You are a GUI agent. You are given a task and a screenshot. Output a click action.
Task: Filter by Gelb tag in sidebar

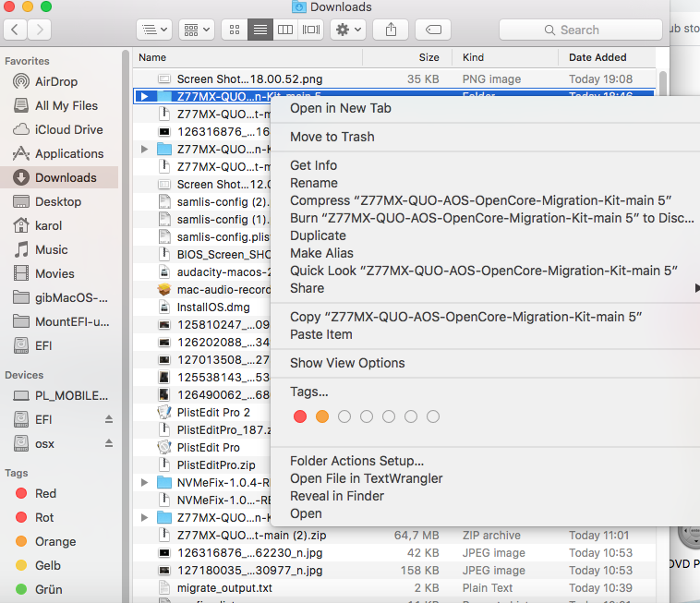click(x=59, y=566)
